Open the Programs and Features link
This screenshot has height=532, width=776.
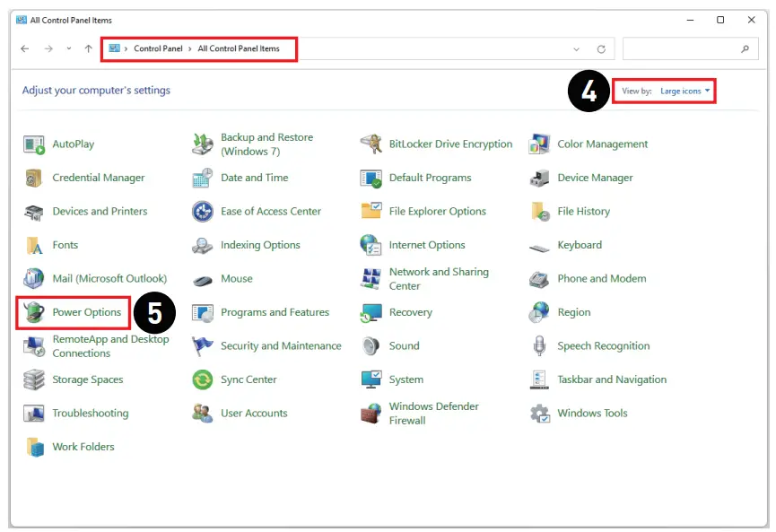click(275, 312)
